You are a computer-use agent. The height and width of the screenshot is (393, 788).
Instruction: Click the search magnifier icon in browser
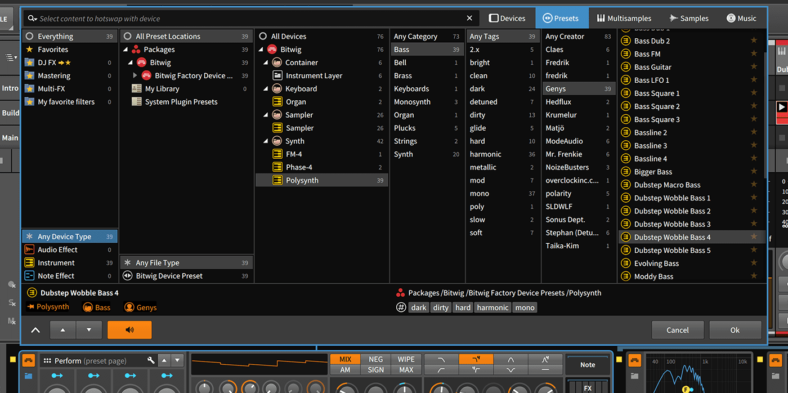(x=32, y=18)
